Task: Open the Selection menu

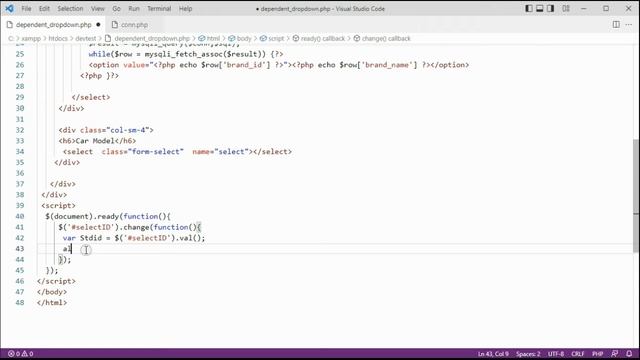Action: [70, 9]
